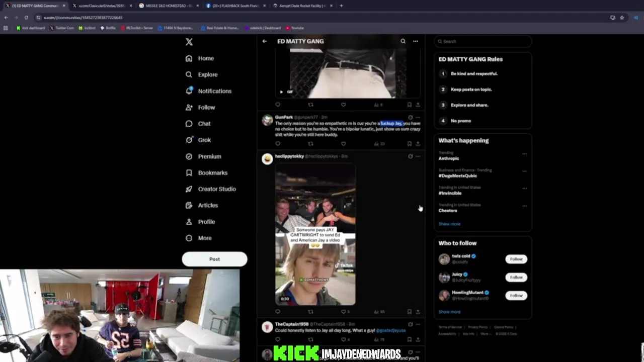The width and height of the screenshot is (644, 362).
Task: Click the Bookmarks sidebar icon
Action: (x=189, y=172)
